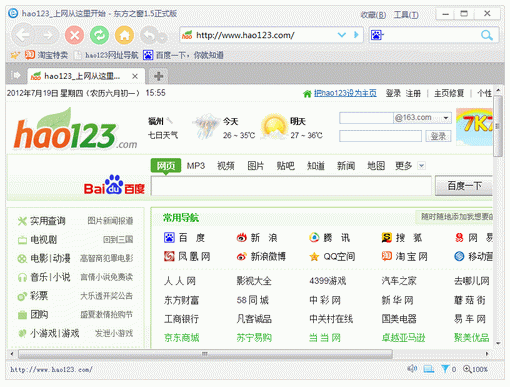
Task: Select the 知道 search tab
Action: 316,166
